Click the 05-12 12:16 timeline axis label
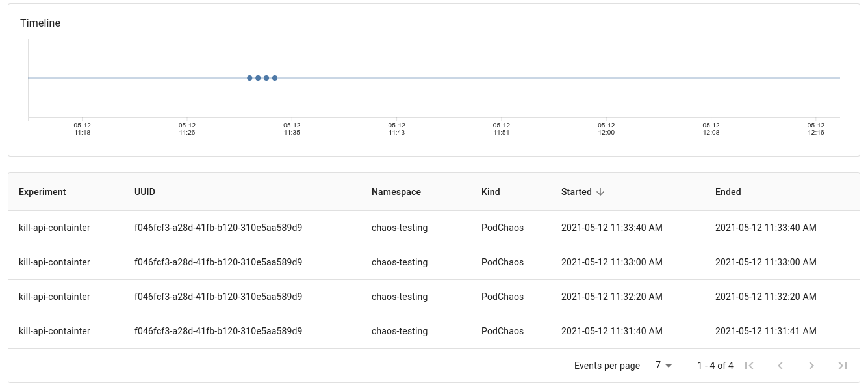The width and height of the screenshot is (868, 389). tap(816, 129)
